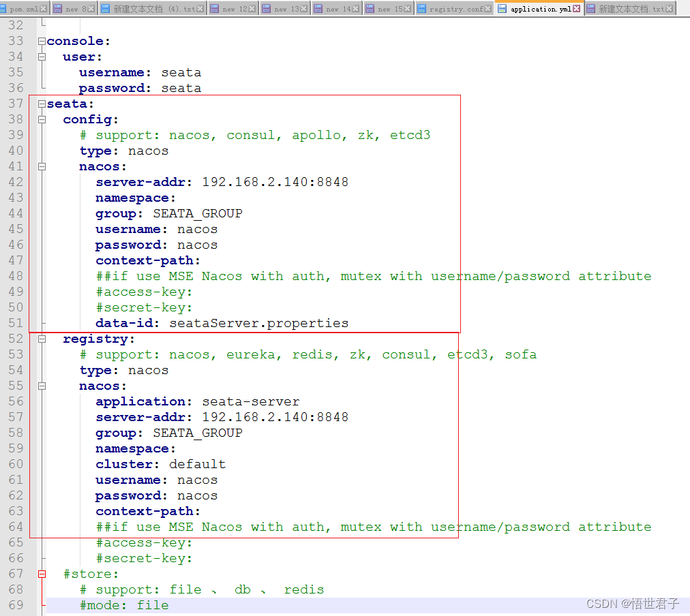Close the registry.conf tab
The height and width of the screenshot is (616, 690).
coord(487,9)
